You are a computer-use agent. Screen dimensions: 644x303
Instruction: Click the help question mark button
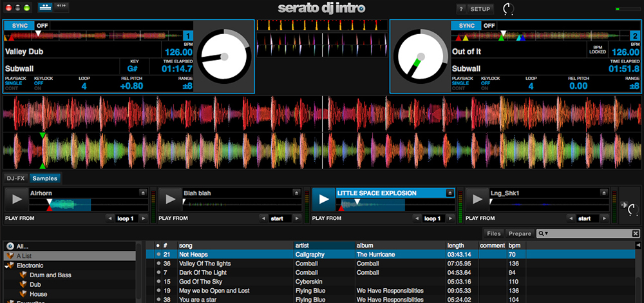pyautogui.click(x=461, y=9)
